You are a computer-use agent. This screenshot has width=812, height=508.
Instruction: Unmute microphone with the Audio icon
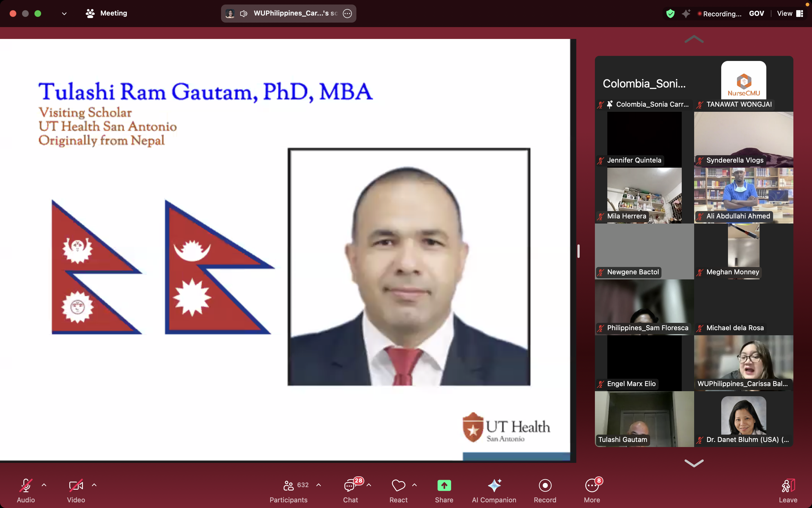point(26,485)
